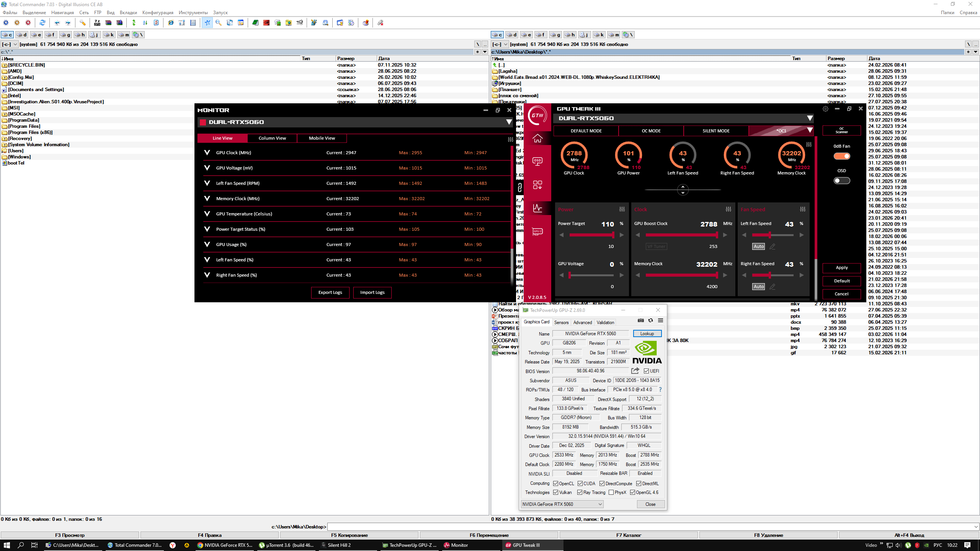980x551 pixels.
Task: Edit Left Fan Speed curve with pencil icon
Action: 773,246
